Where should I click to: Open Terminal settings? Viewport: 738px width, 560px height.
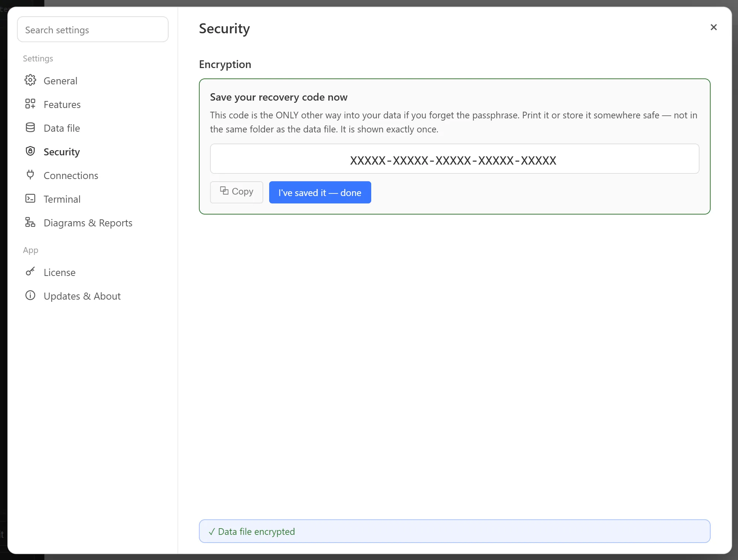(x=92, y=199)
